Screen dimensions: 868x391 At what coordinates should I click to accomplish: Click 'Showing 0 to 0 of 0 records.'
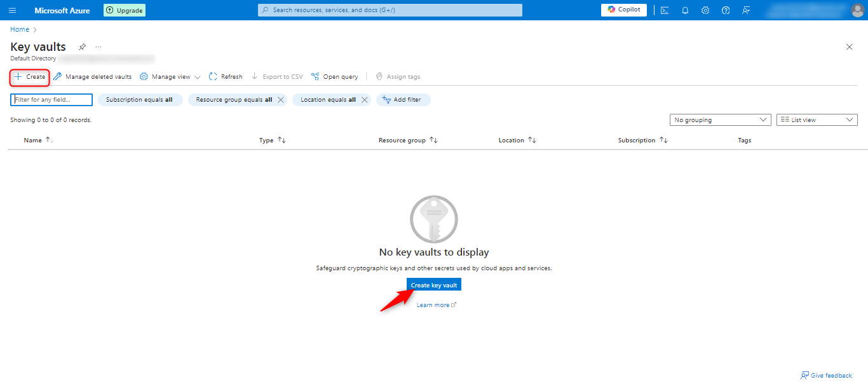(51, 120)
